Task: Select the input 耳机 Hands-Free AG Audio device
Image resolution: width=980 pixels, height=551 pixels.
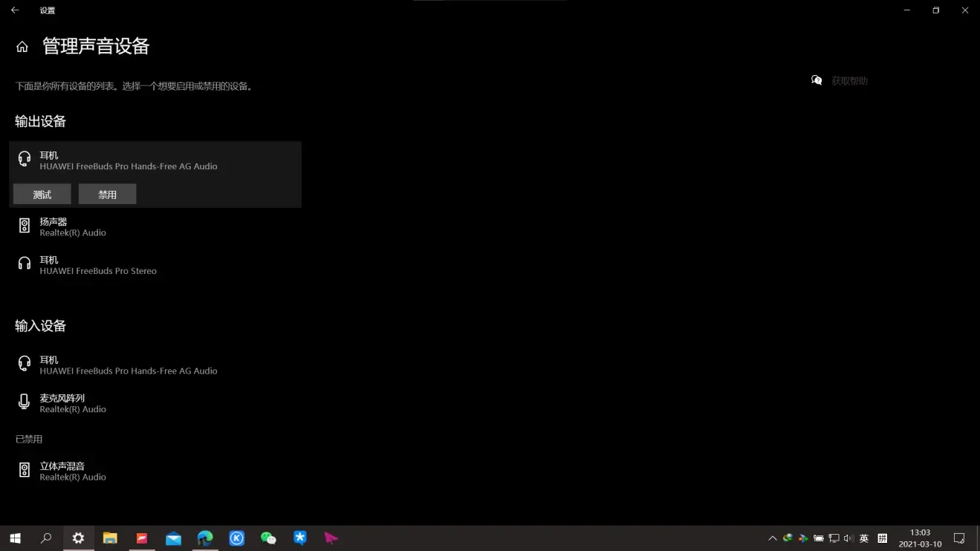Action: click(x=155, y=365)
